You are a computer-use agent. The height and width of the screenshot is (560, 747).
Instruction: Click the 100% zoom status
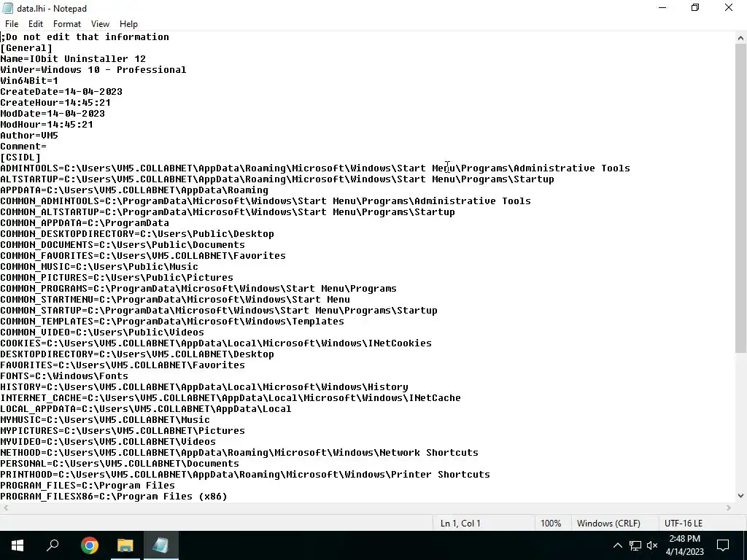pos(551,524)
